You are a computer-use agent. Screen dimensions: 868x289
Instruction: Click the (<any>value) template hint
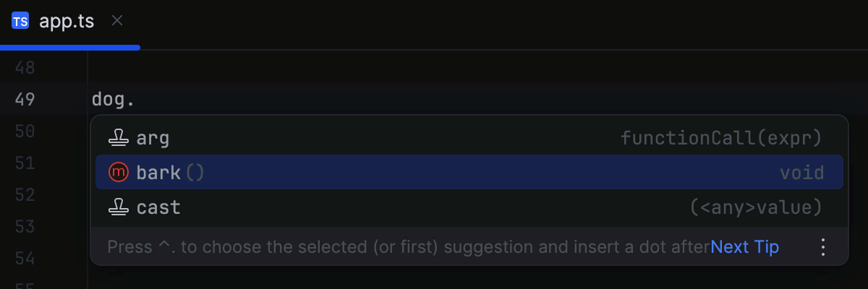pos(757,208)
